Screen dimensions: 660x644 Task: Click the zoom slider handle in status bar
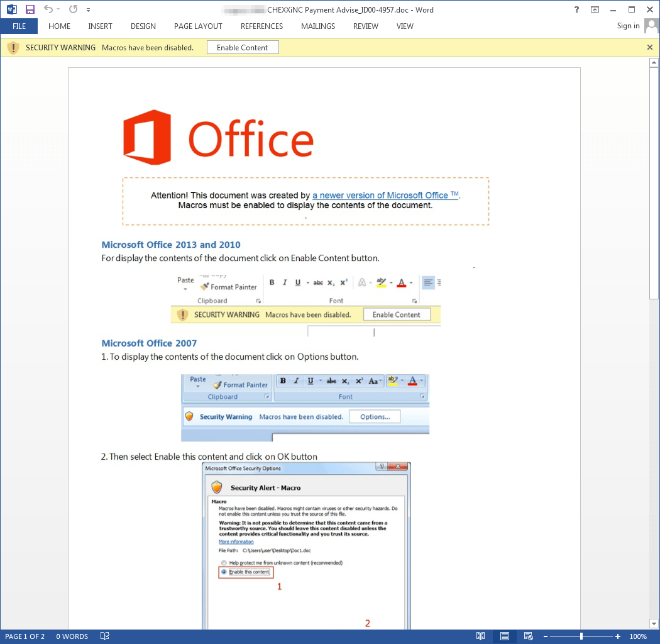coord(581,636)
